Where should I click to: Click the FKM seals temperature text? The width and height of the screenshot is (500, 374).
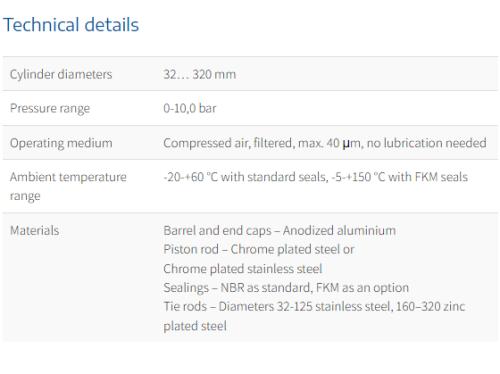pyautogui.click(x=400, y=177)
